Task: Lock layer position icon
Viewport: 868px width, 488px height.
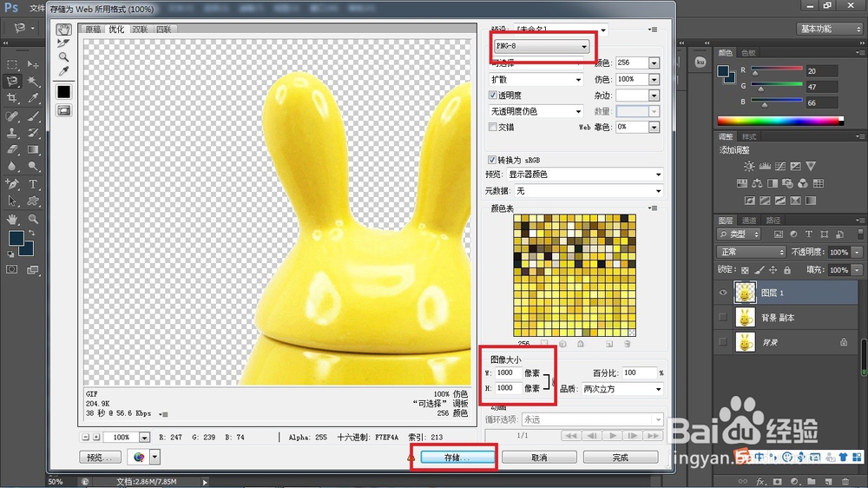Action: click(x=773, y=270)
